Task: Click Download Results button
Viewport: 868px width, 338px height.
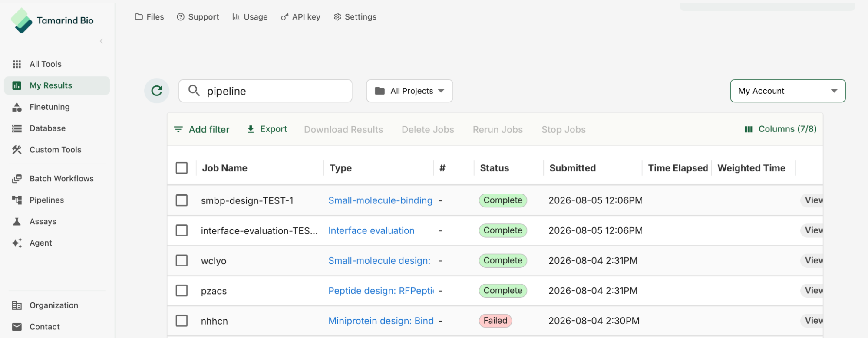Action: pos(343,130)
